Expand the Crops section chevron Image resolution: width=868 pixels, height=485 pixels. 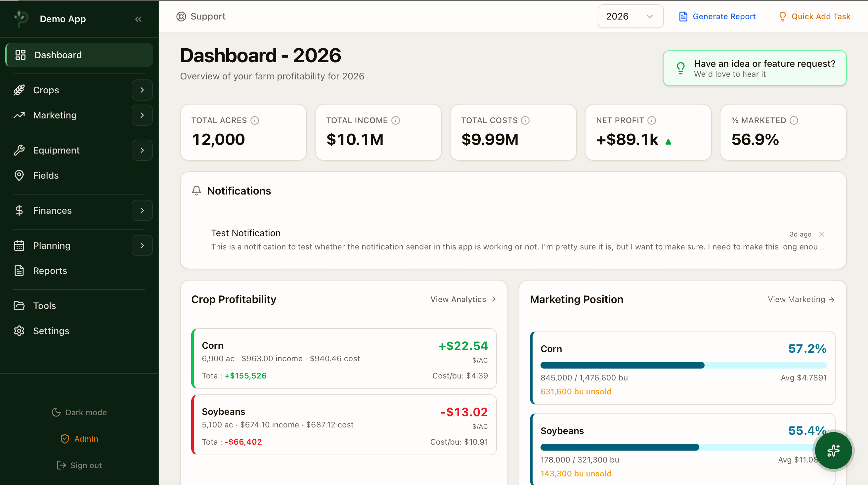pyautogui.click(x=142, y=90)
